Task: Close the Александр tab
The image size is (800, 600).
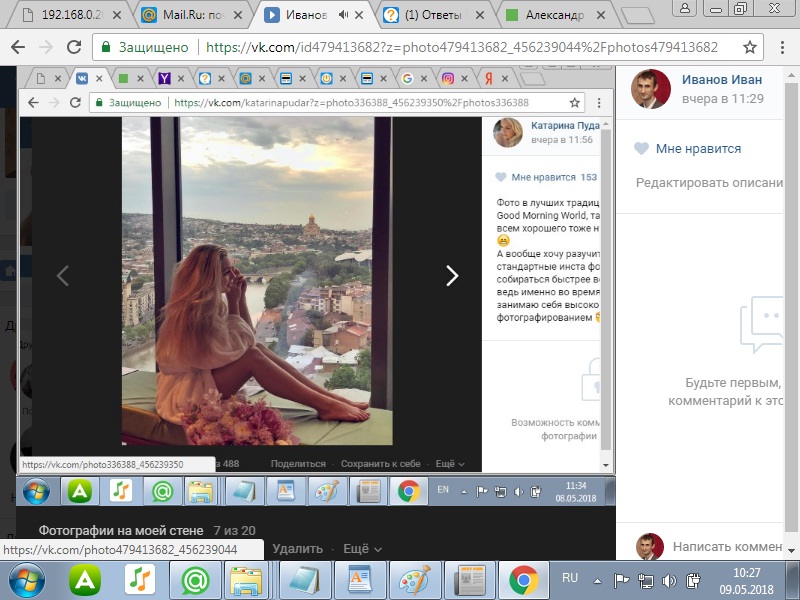Action: click(601, 15)
